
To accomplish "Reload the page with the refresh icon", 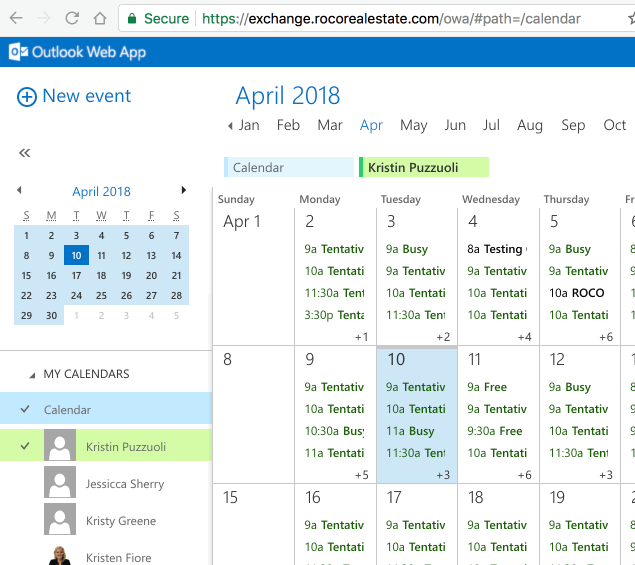I will click(72, 18).
